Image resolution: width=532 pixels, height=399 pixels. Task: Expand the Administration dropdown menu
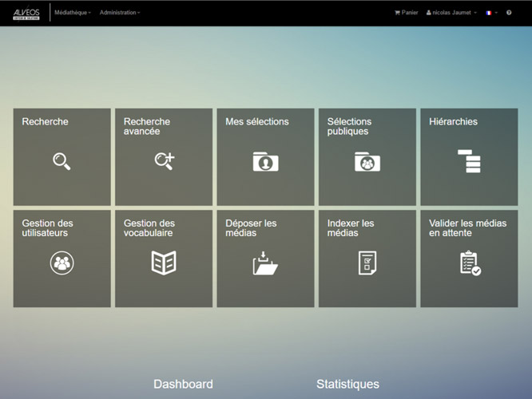tap(120, 13)
